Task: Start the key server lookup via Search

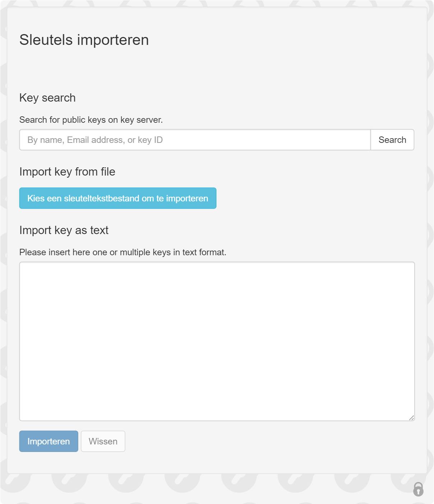Action: pos(392,140)
